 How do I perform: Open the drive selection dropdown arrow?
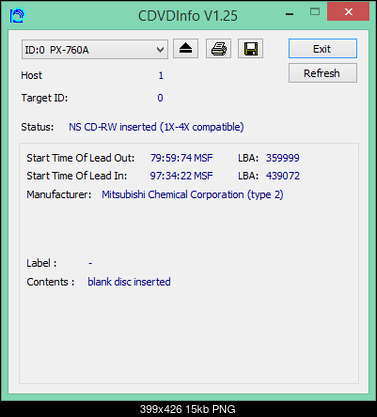(x=160, y=50)
